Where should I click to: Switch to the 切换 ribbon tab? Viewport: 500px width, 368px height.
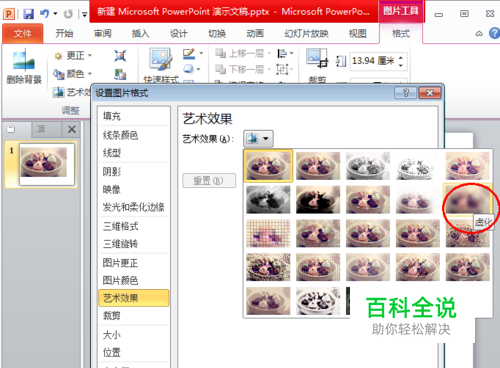point(217,33)
